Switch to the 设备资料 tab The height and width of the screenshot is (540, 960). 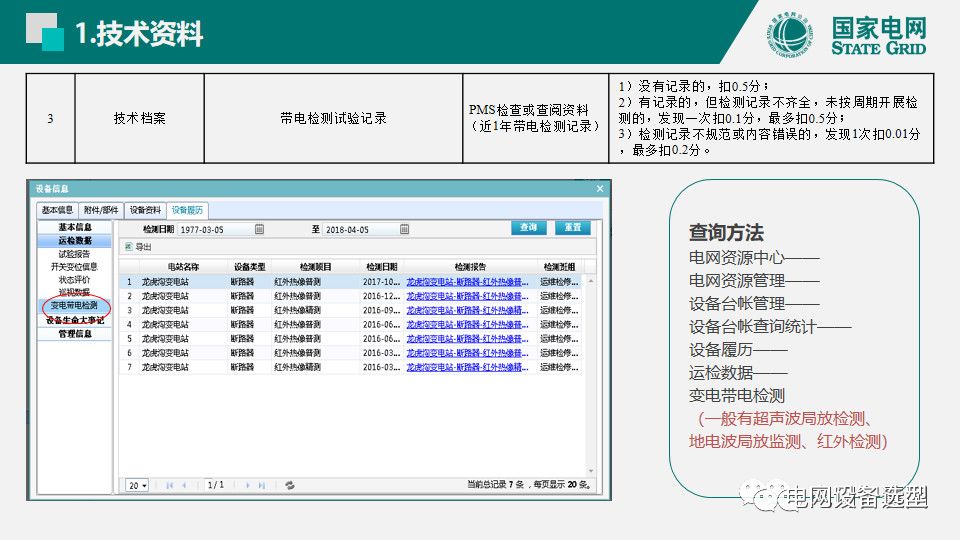pos(146,210)
